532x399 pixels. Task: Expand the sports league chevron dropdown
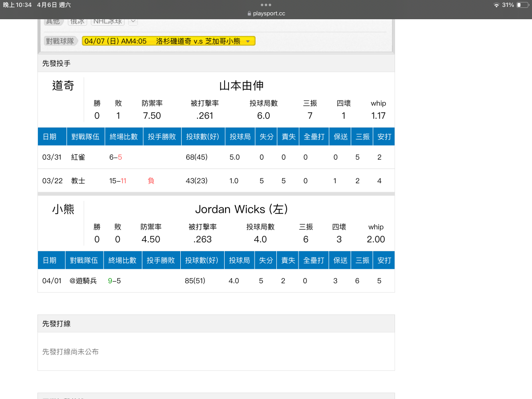pyautogui.click(x=133, y=21)
